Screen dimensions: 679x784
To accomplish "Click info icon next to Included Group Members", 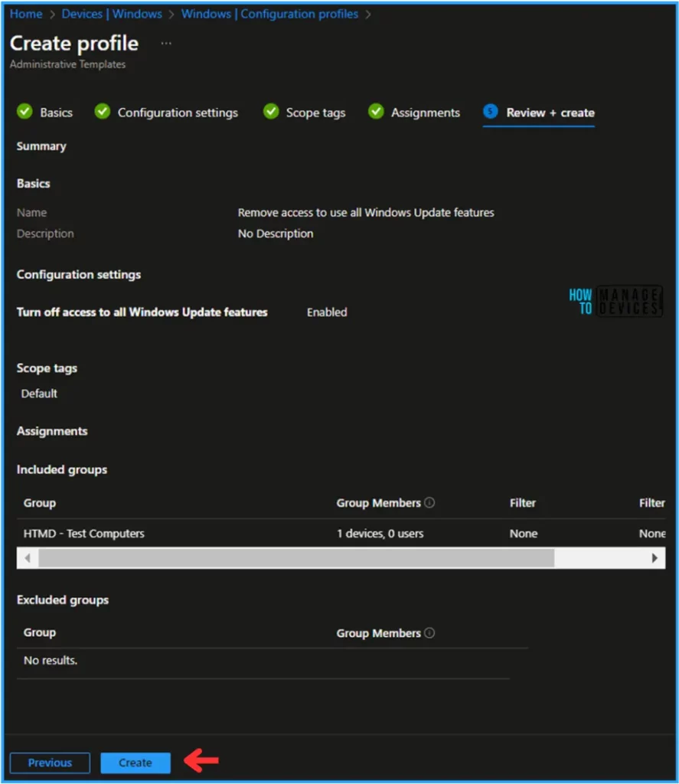I will pyautogui.click(x=429, y=502).
